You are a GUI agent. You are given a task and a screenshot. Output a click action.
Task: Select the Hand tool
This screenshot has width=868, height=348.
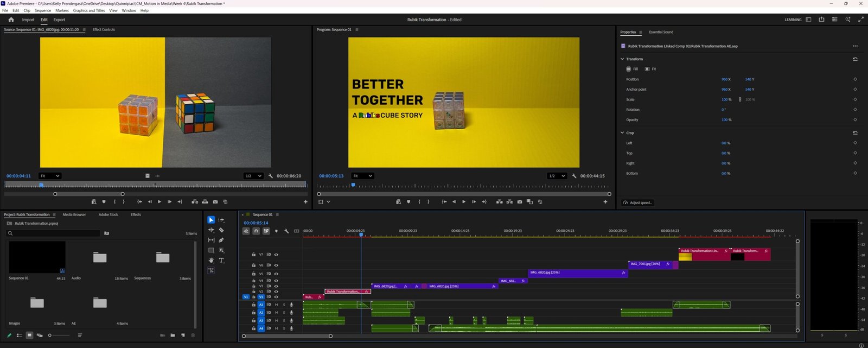click(211, 261)
